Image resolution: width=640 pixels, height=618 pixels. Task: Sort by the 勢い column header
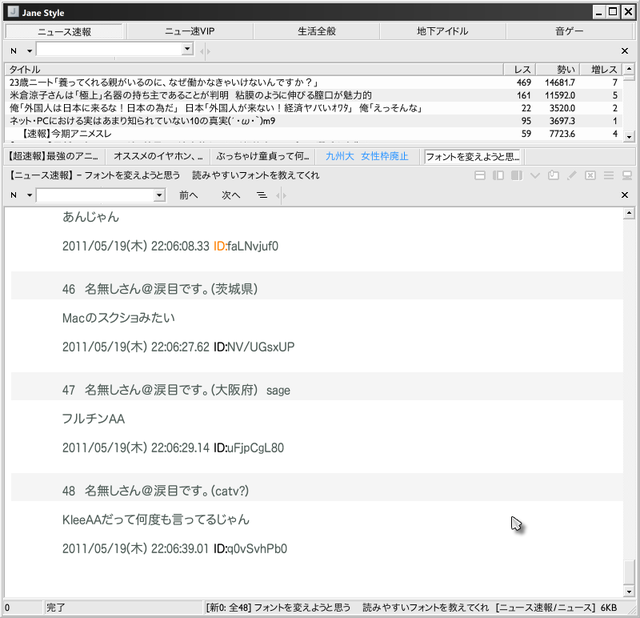558,69
